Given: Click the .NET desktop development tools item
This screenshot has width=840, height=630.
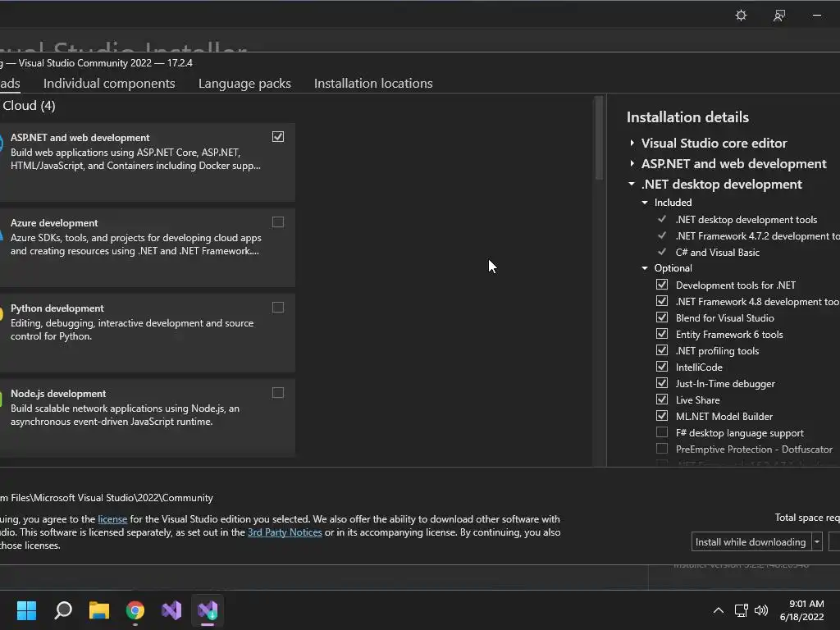Looking at the screenshot, I should pyautogui.click(x=746, y=220).
